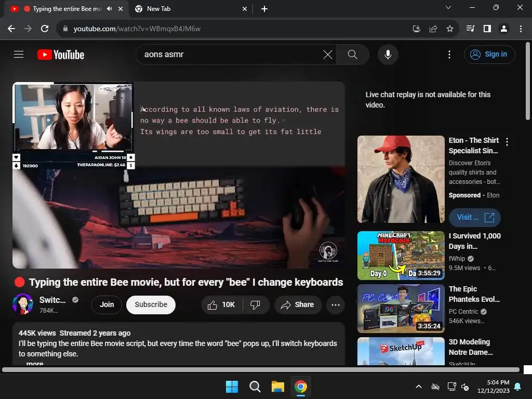
Task: Visit the Eton sponsor site
Action: [475, 218]
